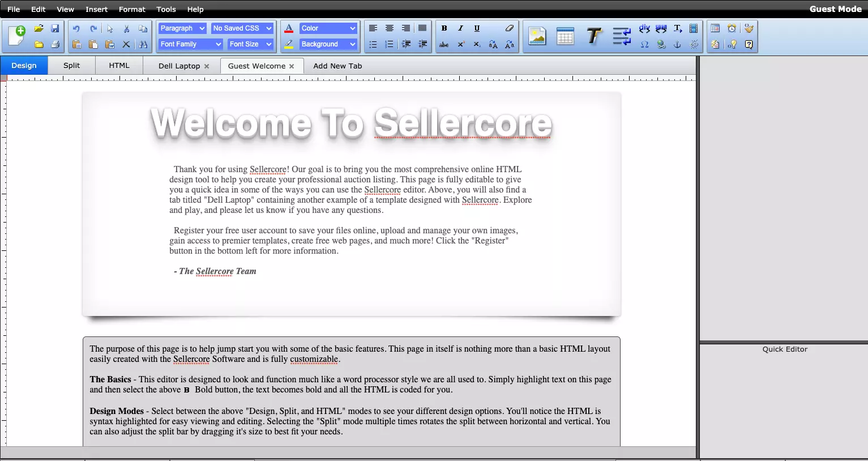Insert special character omega icon
This screenshot has height=461, width=868.
644,44
